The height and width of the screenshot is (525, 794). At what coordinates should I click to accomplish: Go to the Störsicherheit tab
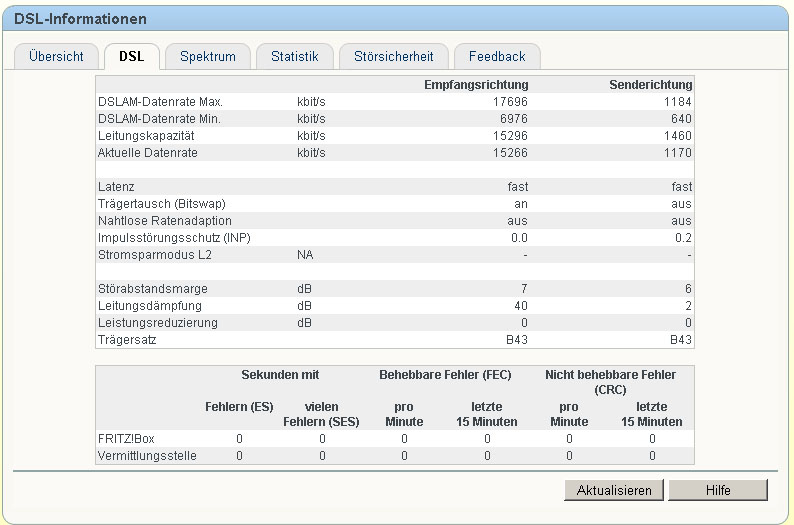[393, 56]
